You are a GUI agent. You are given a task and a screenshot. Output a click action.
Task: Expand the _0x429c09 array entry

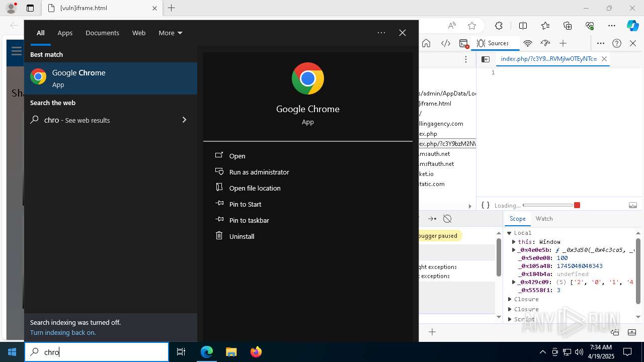[514, 282]
